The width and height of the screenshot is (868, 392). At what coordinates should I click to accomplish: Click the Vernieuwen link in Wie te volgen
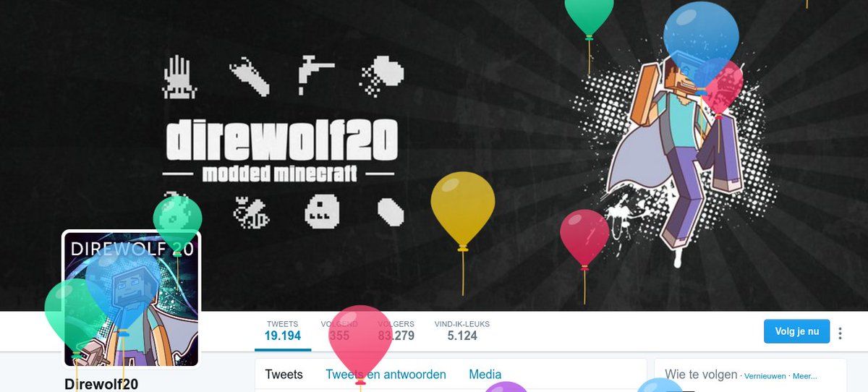click(765, 376)
